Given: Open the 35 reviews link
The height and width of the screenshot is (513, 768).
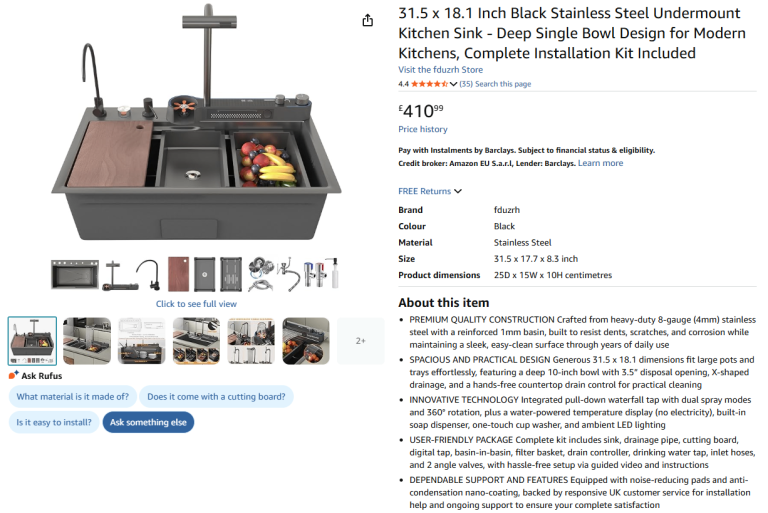Looking at the screenshot, I should 466,84.
